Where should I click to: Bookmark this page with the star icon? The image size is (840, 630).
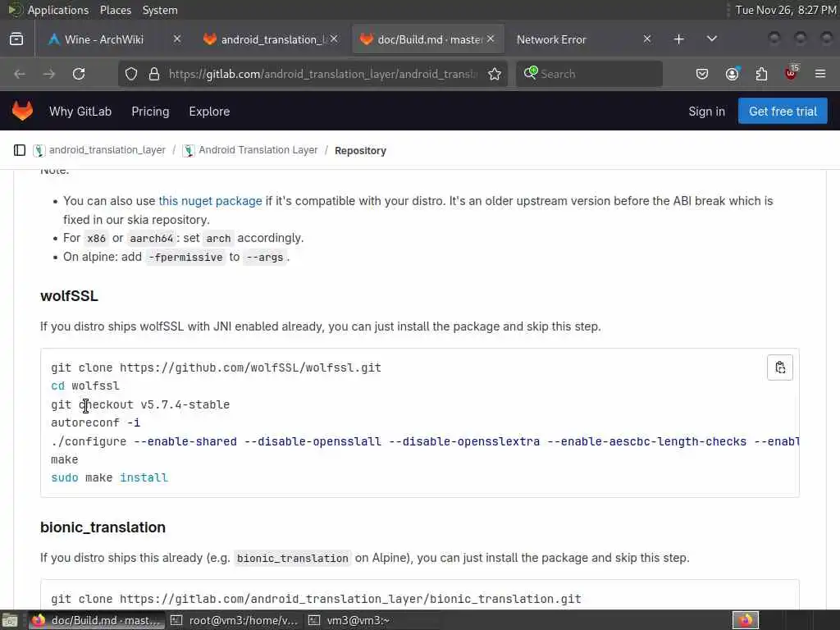[x=495, y=74]
